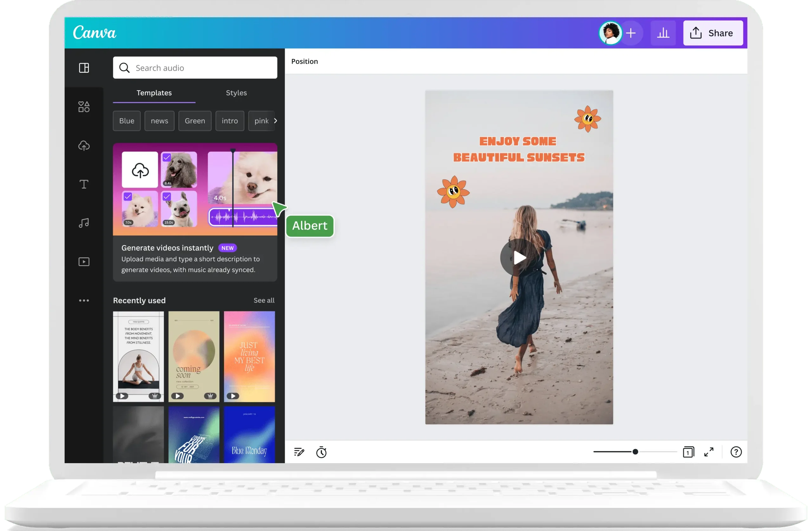Toggle the intro filter tag
This screenshot has height=531, width=812.
(x=230, y=121)
